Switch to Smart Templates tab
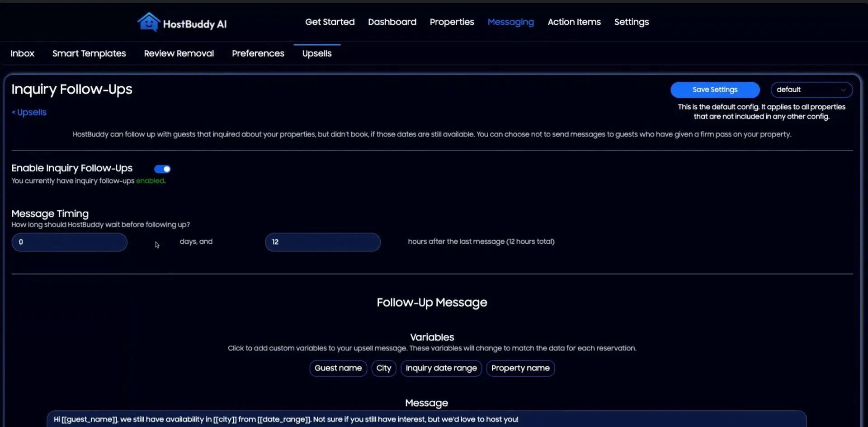 89,53
